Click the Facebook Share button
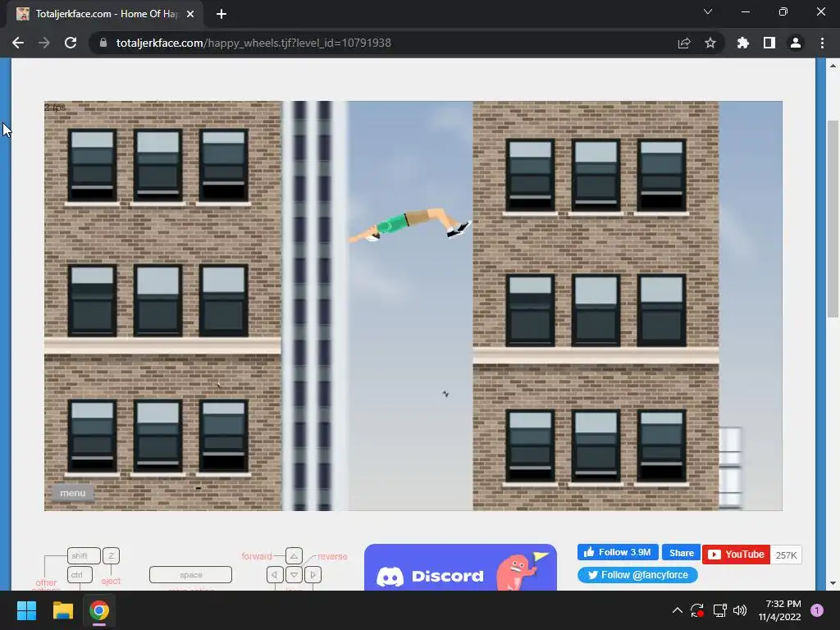840x630 pixels. pos(681,552)
